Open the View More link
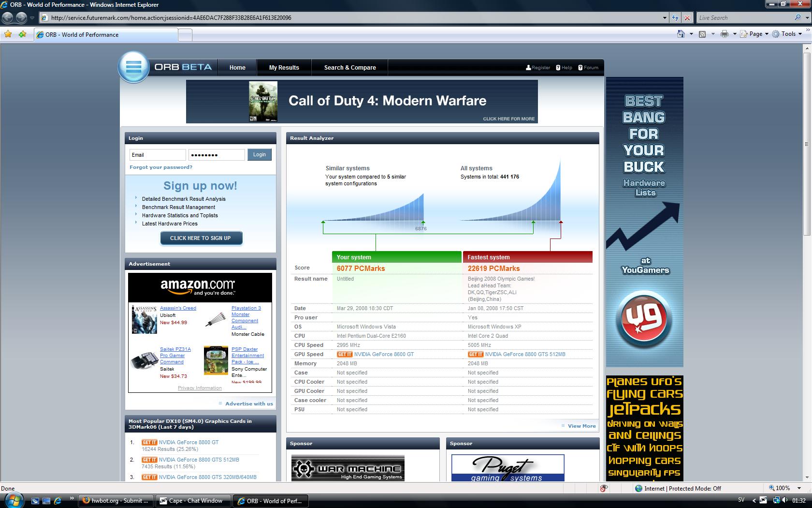The image size is (812, 508). (581, 426)
